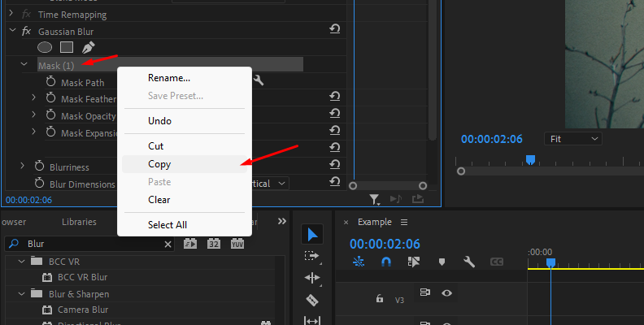Clear the Blur search text
644x325 pixels.
(x=168, y=245)
